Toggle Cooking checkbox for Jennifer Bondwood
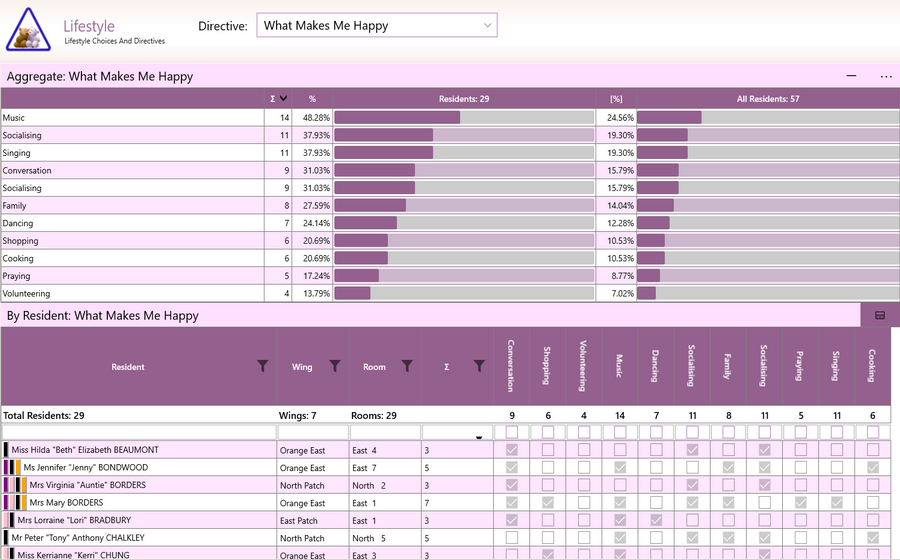The image size is (900, 560). [x=873, y=468]
